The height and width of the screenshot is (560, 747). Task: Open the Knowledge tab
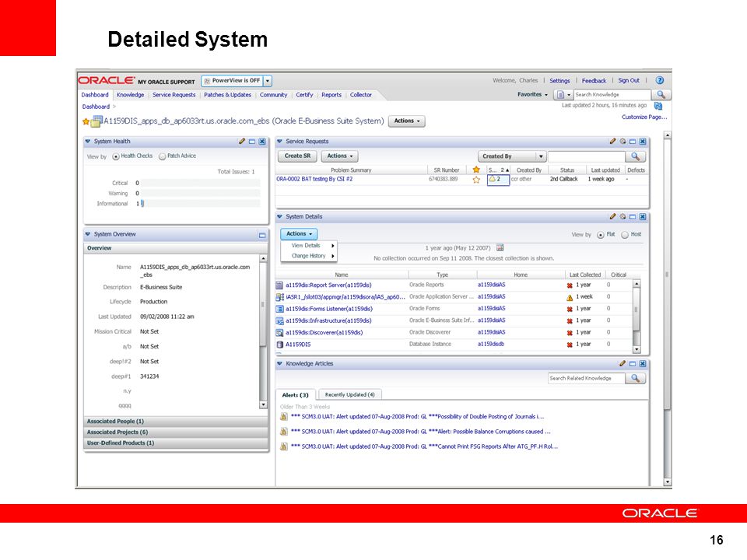point(130,95)
